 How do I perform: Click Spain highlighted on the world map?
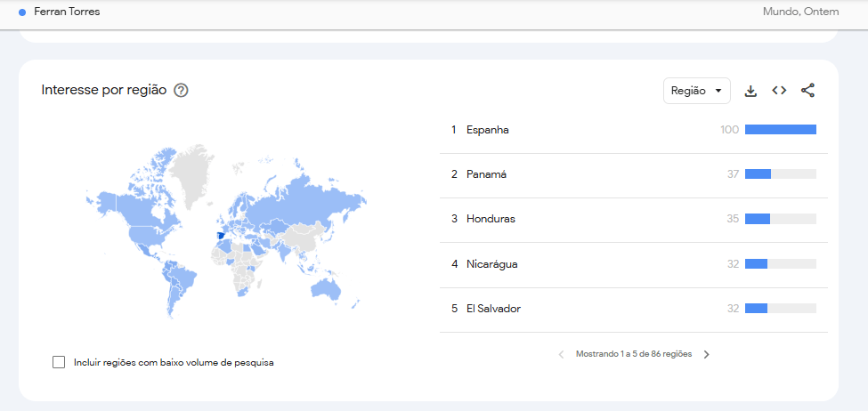pyautogui.click(x=220, y=236)
